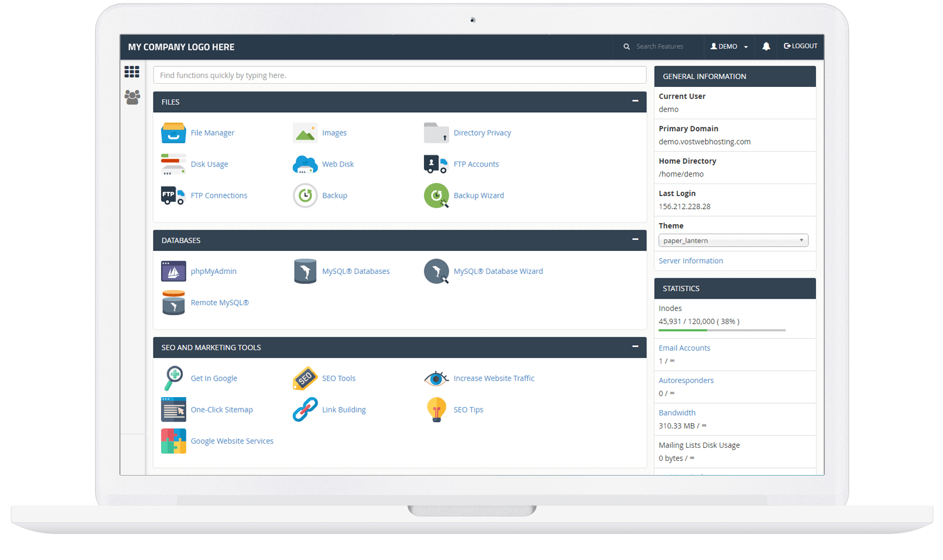Open phpMyAdmin icon

click(x=173, y=271)
